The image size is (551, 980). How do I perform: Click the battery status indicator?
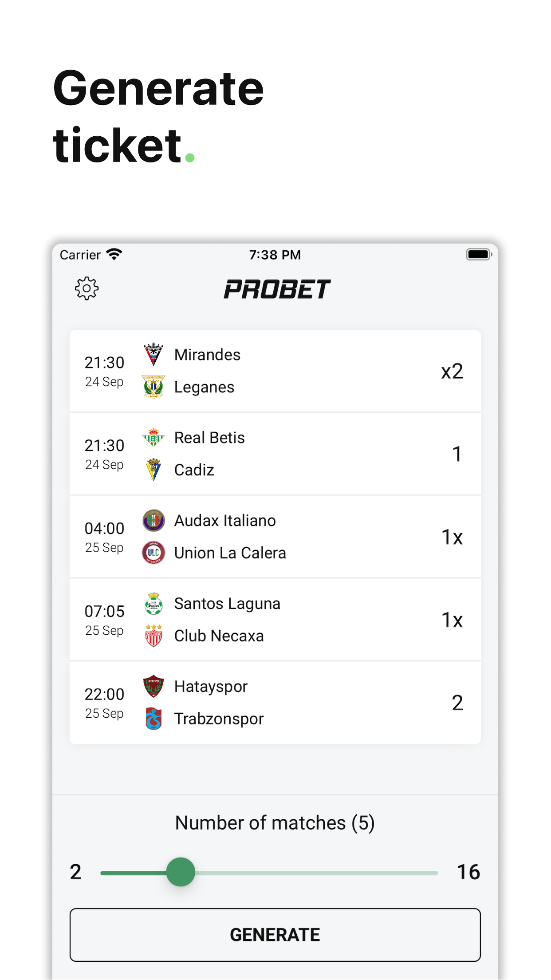tap(479, 254)
